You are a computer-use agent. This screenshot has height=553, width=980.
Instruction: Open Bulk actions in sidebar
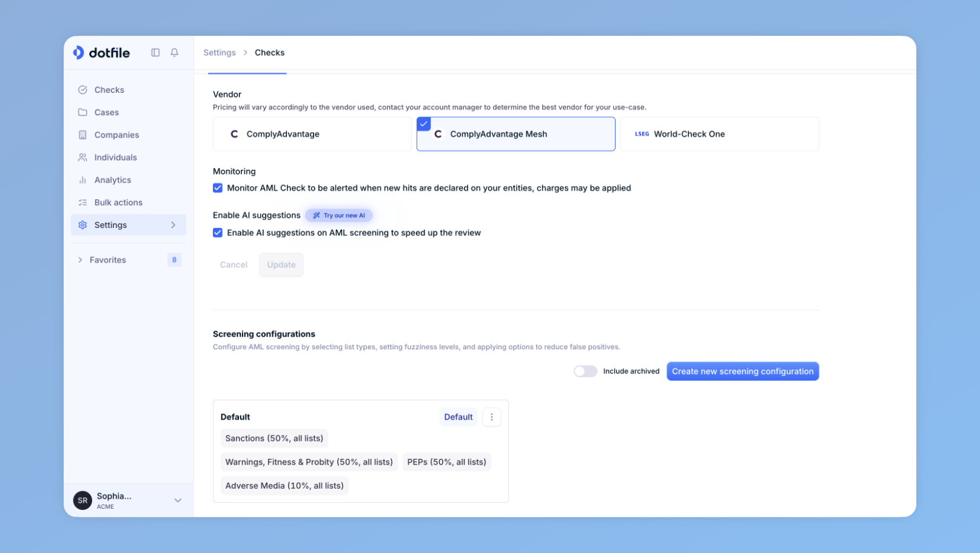129,203
